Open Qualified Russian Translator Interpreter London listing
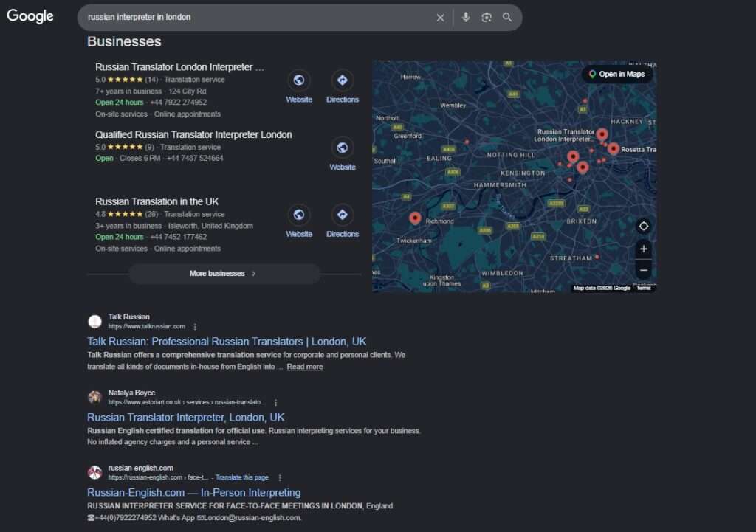This screenshot has width=756, height=532. (193, 134)
